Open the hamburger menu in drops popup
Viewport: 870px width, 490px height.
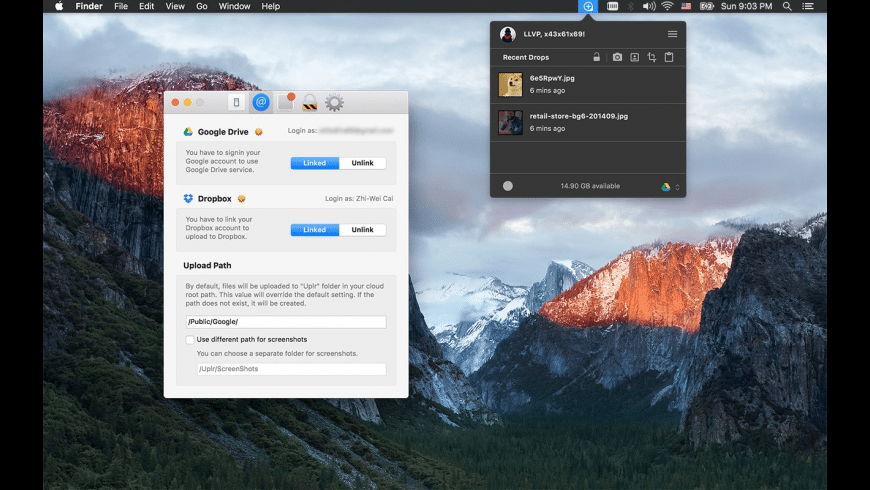672,34
